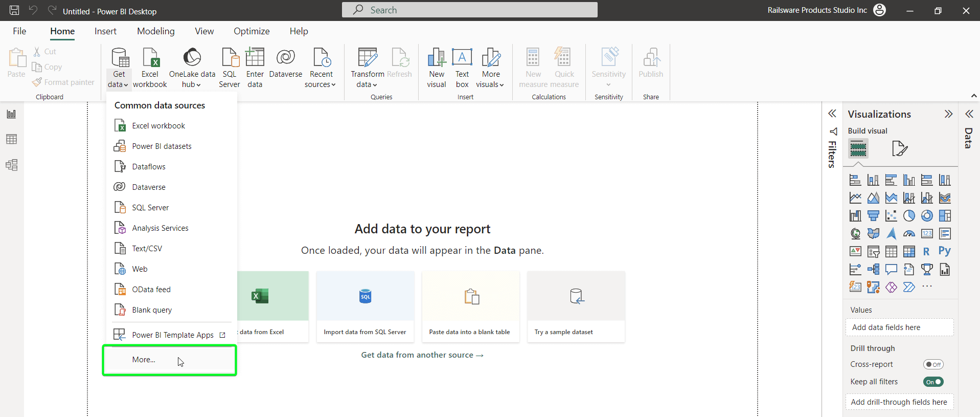Open the Help tab

coord(299,31)
